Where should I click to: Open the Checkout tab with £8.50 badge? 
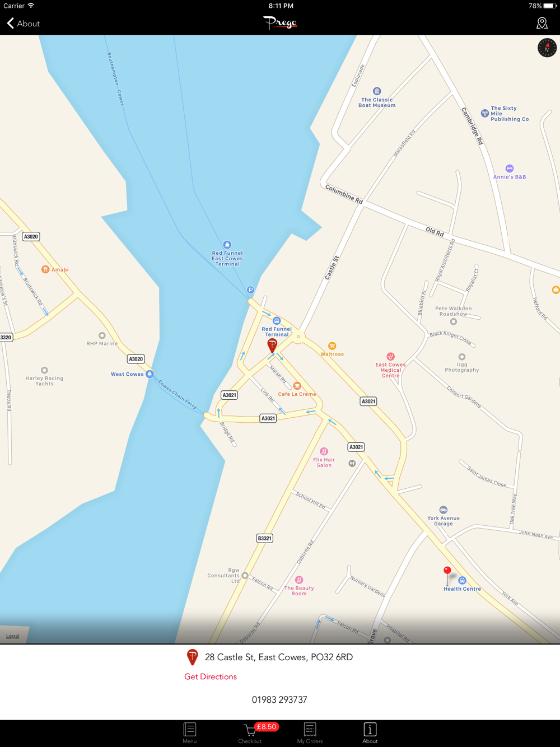250,733
